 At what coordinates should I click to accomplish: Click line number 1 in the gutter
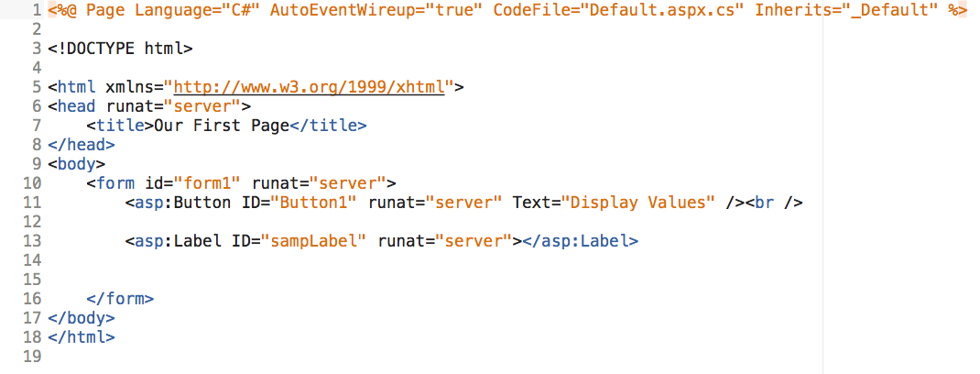coord(37,10)
